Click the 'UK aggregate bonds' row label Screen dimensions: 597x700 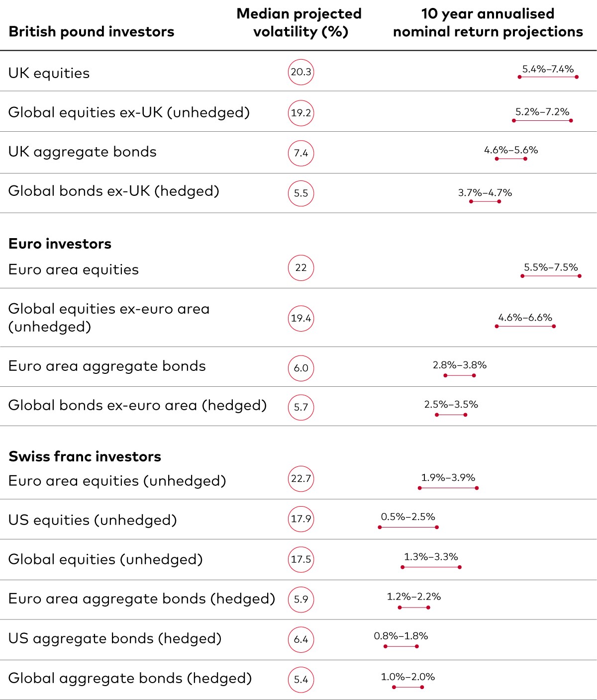pos(83,152)
